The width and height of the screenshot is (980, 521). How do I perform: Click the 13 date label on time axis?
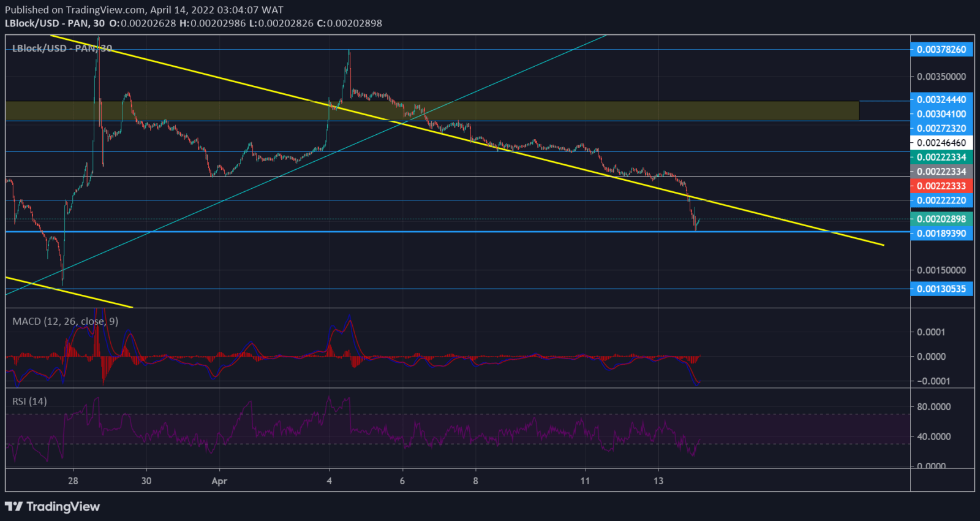[658, 481]
